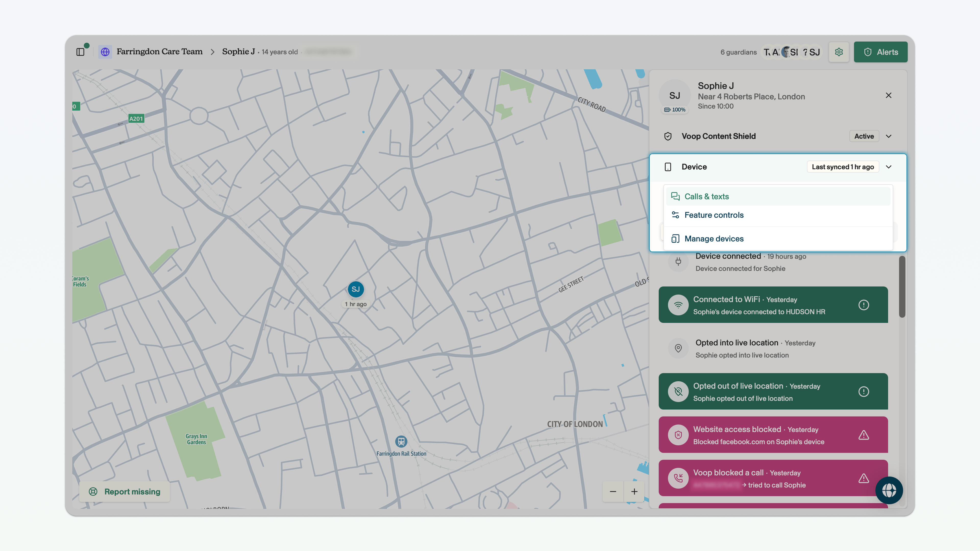This screenshot has height=551, width=980.
Task: Click the Voop Content Shield icon
Action: click(668, 136)
